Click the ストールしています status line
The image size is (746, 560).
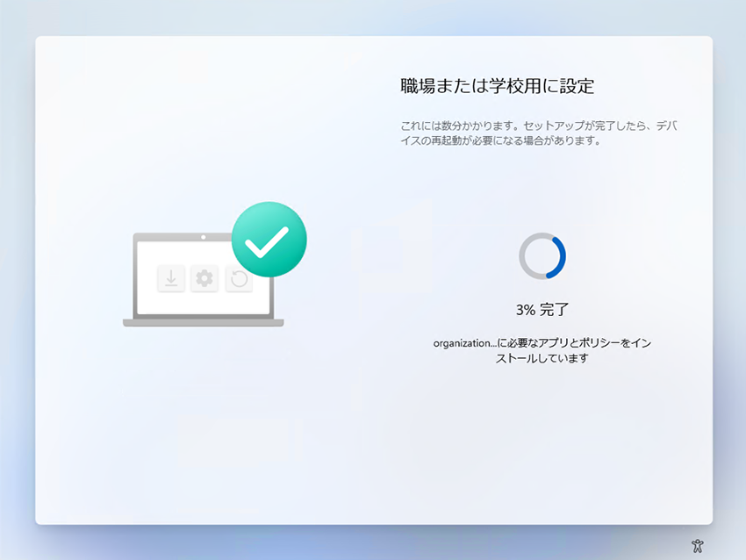(542, 358)
